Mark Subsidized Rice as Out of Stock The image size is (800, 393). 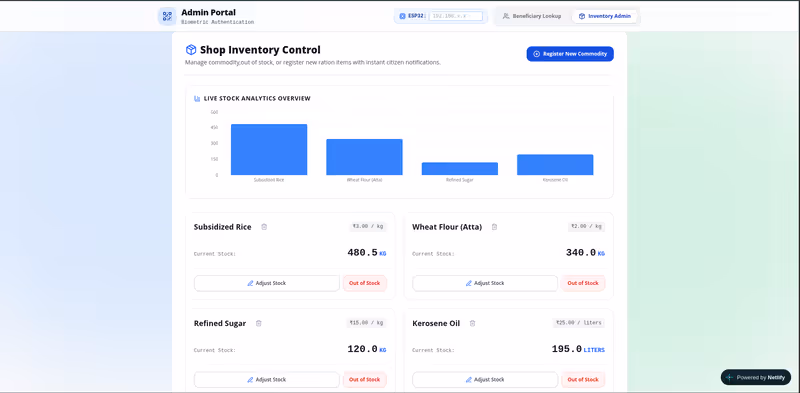(x=365, y=283)
